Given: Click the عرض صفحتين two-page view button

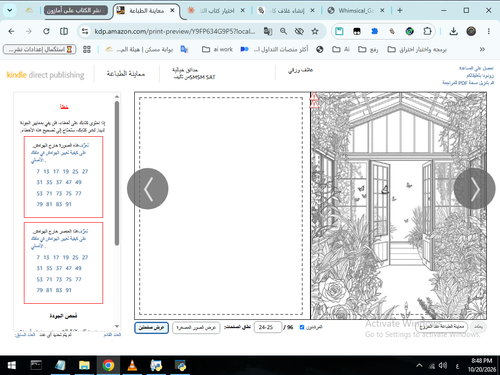Looking at the screenshot, I should [x=152, y=328].
